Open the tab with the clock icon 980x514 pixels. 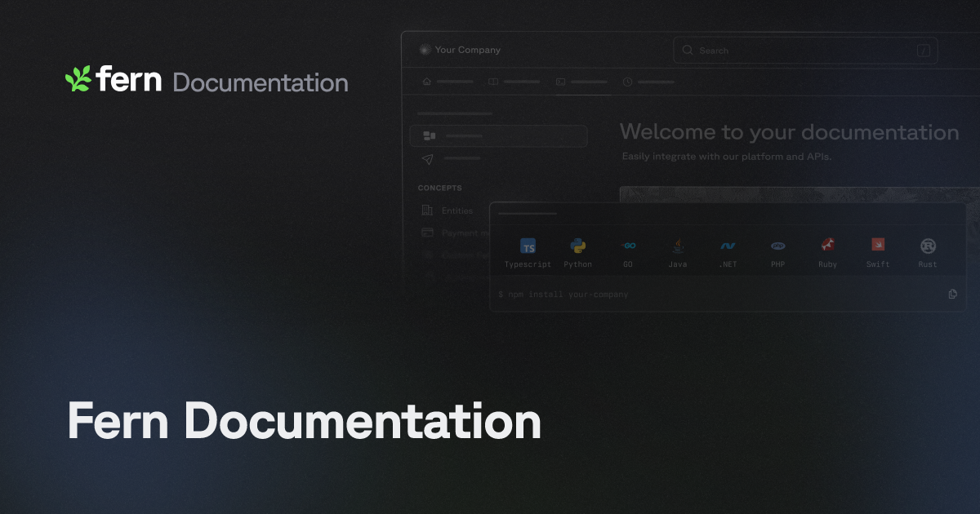(648, 82)
